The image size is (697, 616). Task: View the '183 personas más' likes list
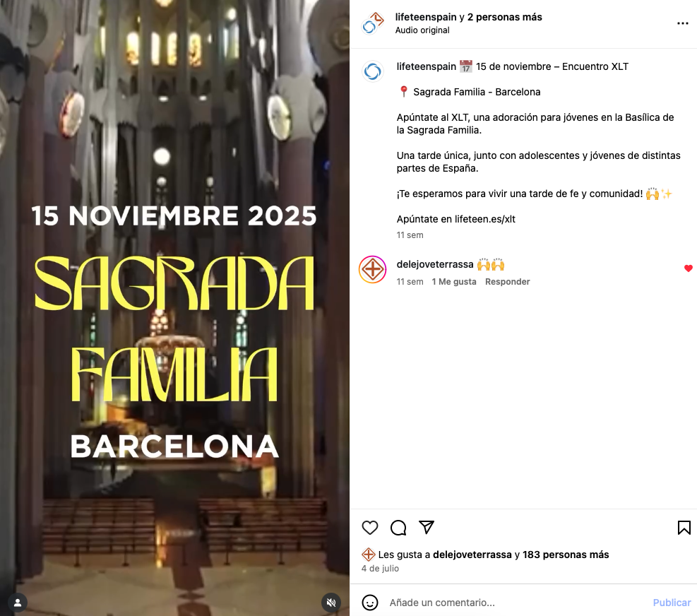(566, 555)
